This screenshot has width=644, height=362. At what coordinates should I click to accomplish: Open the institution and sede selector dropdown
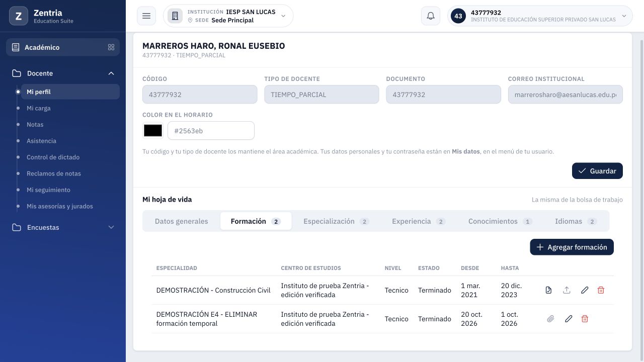coord(228,16)
